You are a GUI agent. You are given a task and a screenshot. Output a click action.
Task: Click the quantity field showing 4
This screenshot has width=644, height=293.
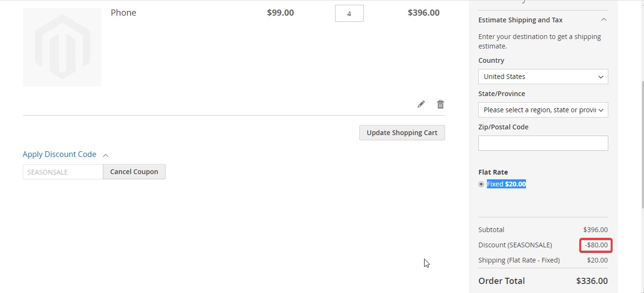tap(349, 13)
